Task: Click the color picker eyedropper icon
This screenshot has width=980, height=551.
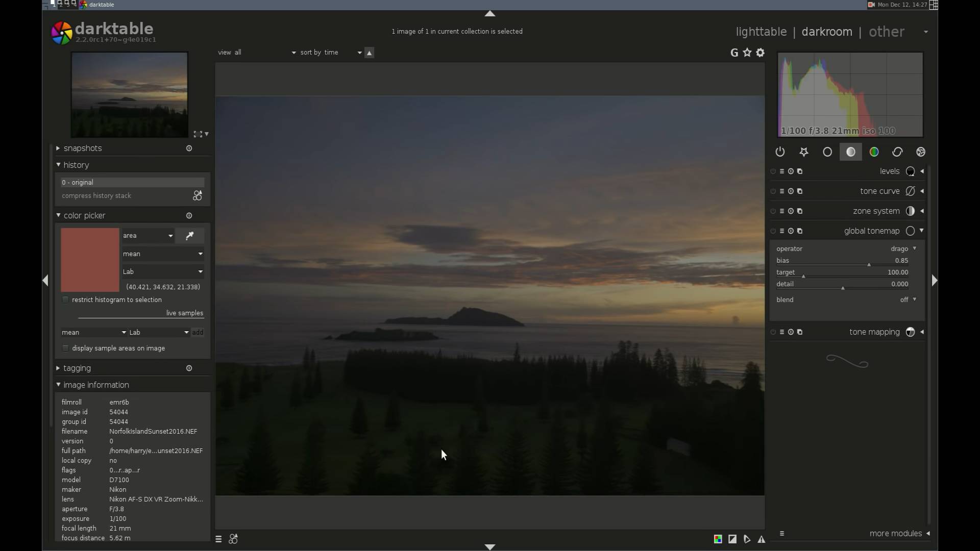Action: (x=189, y=236)
